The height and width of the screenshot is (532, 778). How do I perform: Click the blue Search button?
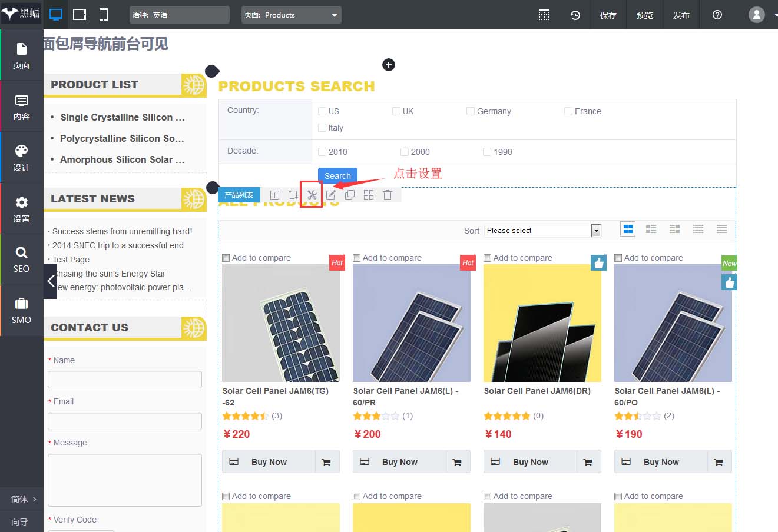pyautogui.click(x=337, y=175)
